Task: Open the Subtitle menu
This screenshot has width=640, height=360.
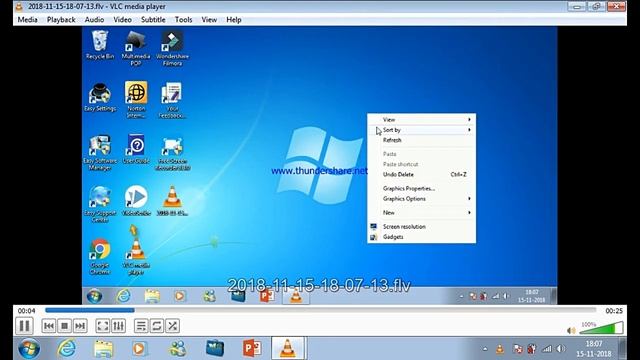Action: click(x=153, y=20)
